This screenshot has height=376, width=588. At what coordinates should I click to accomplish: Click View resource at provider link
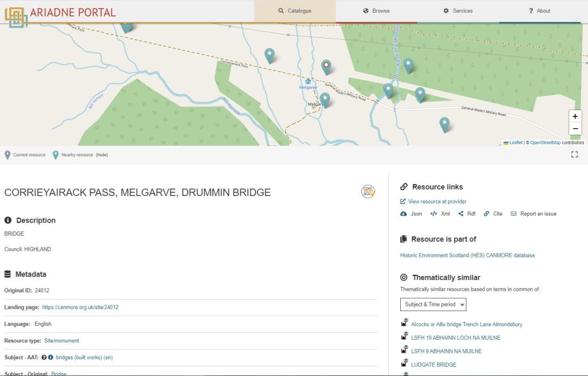(x=436, y=202)
